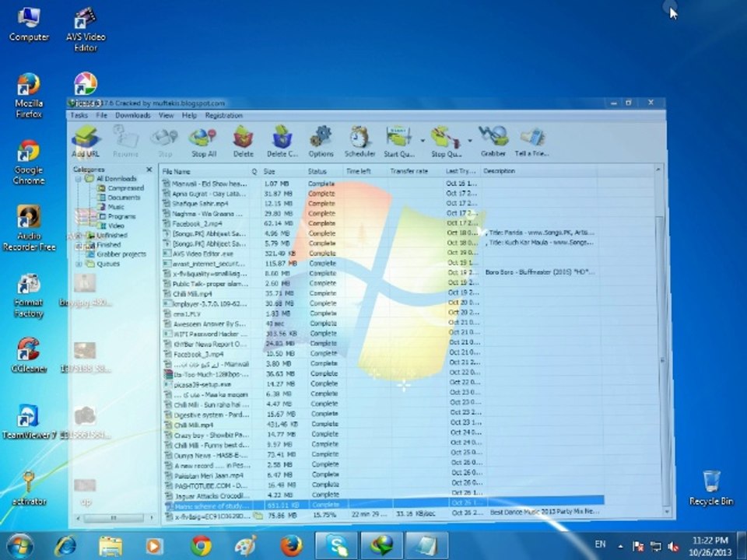The width and height of the screenshot is (747, 560).
Task: Open the Help menu
Action: 189,115
